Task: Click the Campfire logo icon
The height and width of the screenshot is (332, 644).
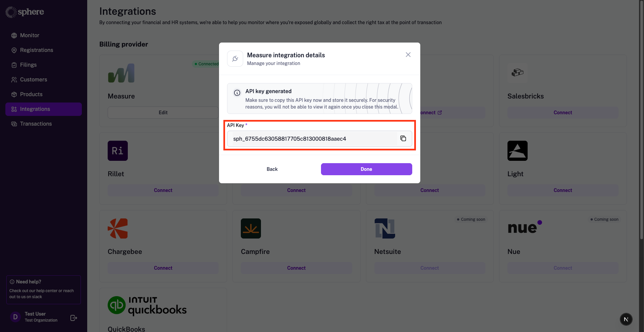Action: click(x=251, y=228)
